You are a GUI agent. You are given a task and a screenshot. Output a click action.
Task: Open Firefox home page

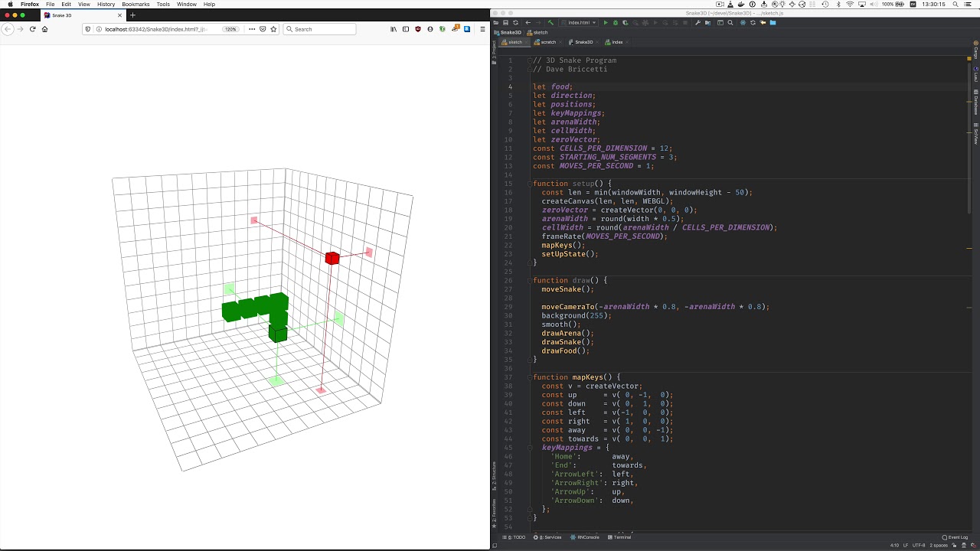pyautogui.click(x=44, y=29)
